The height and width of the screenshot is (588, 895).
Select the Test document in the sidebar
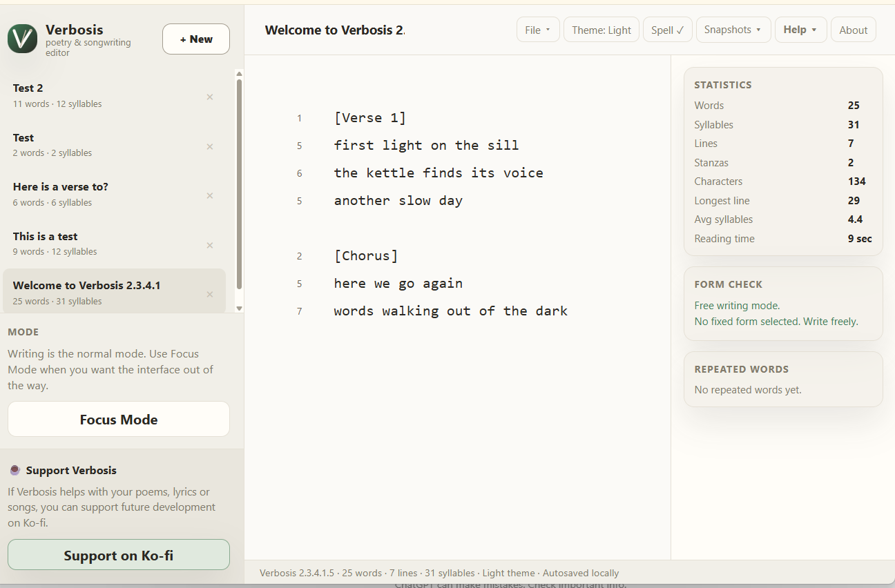(x=114, y=145)
